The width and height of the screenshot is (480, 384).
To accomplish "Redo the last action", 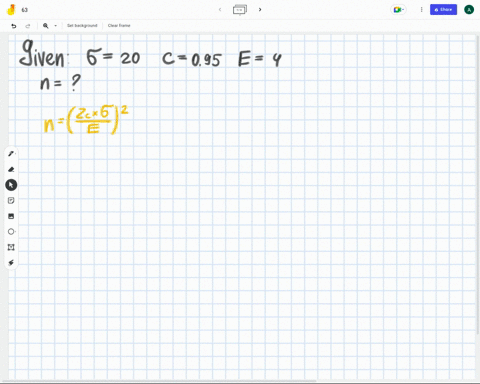I will [x=28, y=26].
